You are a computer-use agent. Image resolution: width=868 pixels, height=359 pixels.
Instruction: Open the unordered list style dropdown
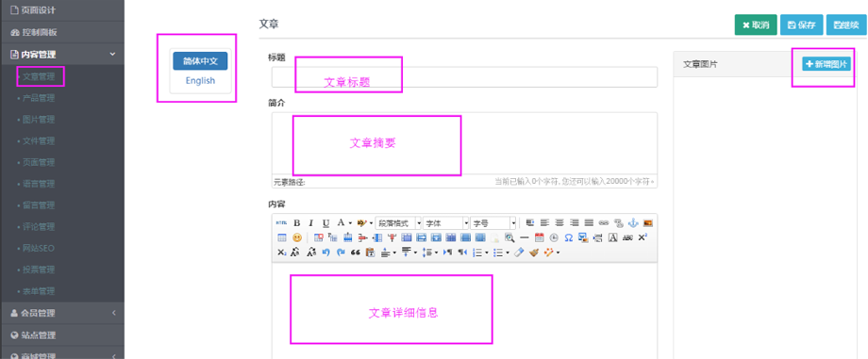507,253
